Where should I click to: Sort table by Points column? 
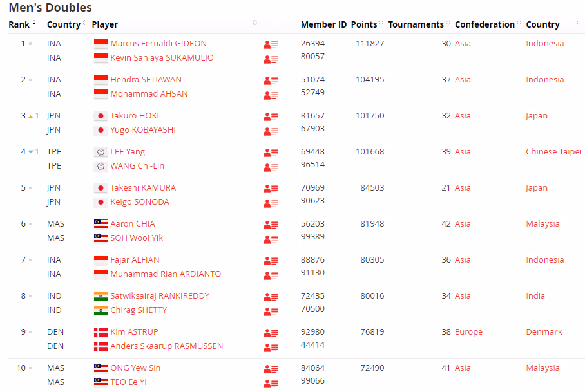(364, 24)
